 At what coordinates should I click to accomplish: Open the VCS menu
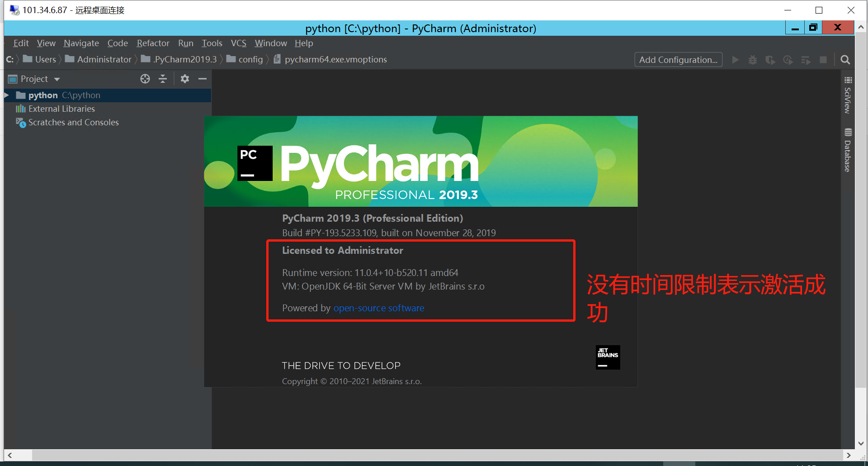[238, 43]
